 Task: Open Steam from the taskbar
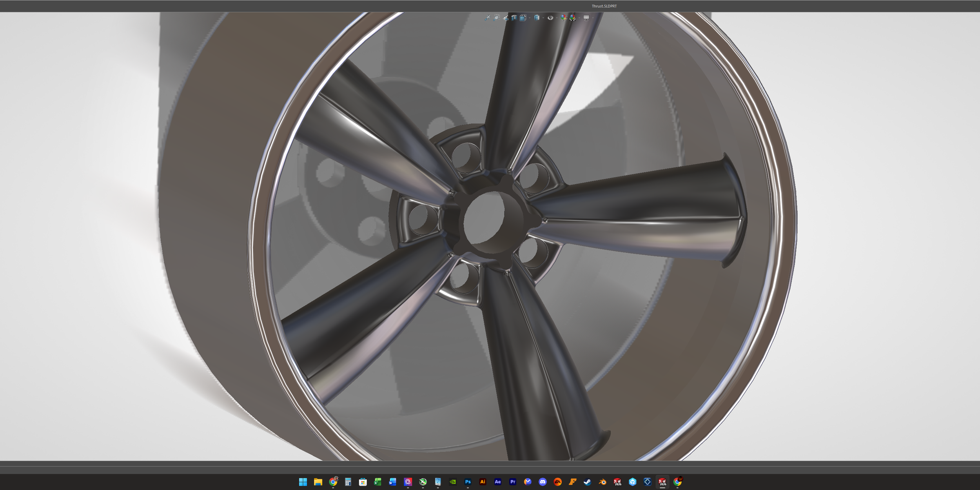[x=588, y=482]
